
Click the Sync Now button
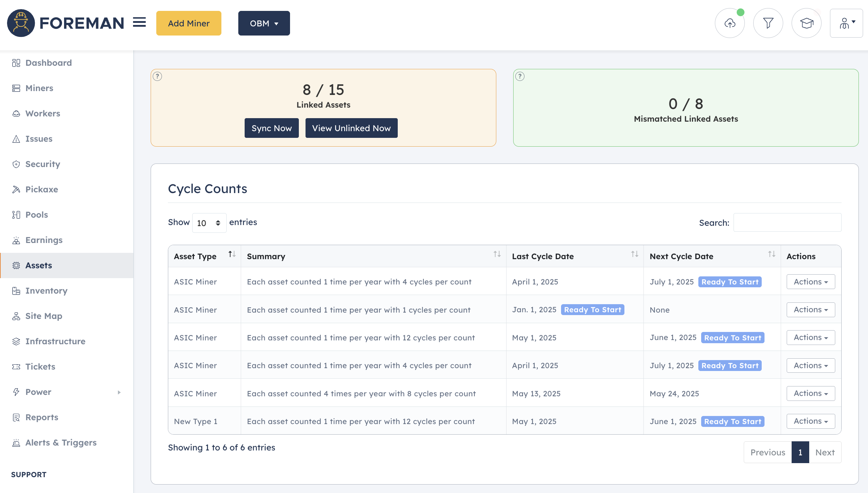tap(271, 128)
